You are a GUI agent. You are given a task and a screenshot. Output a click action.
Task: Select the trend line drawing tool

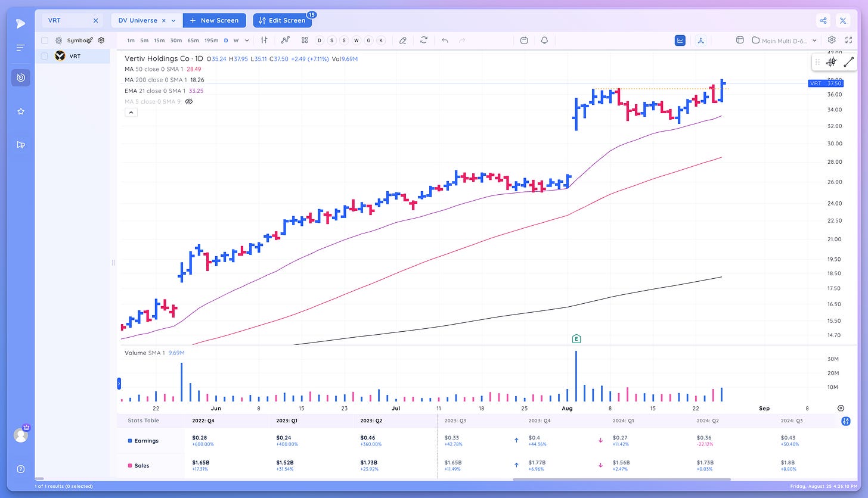coord(849,62)
